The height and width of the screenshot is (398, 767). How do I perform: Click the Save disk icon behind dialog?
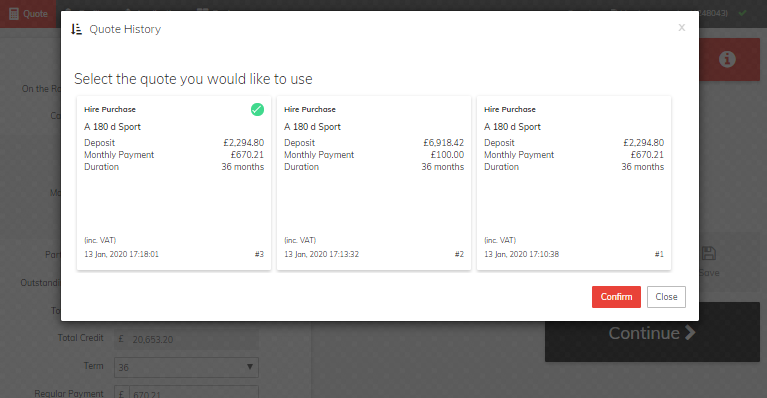coord(709,253)
